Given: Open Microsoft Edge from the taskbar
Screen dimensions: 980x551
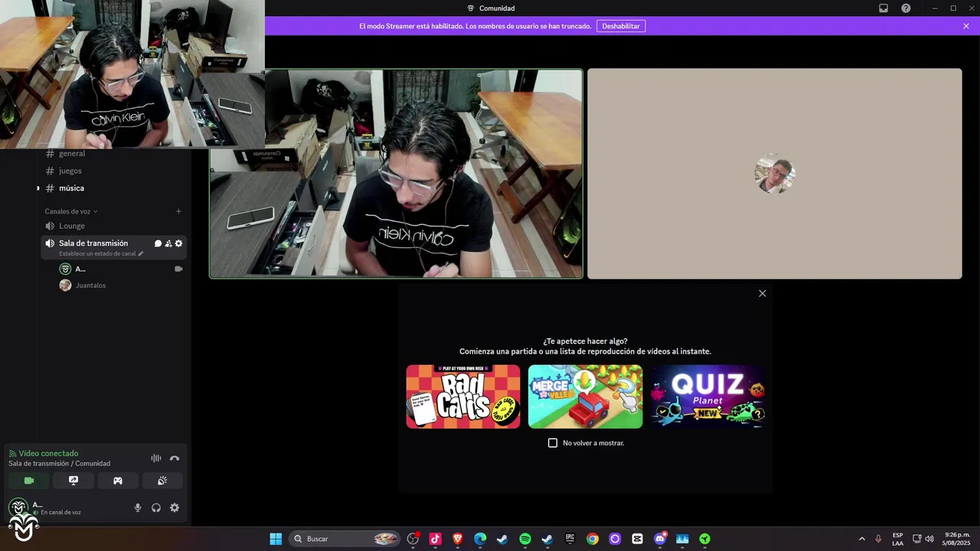Looking at the screenshot, I should 480,539.
